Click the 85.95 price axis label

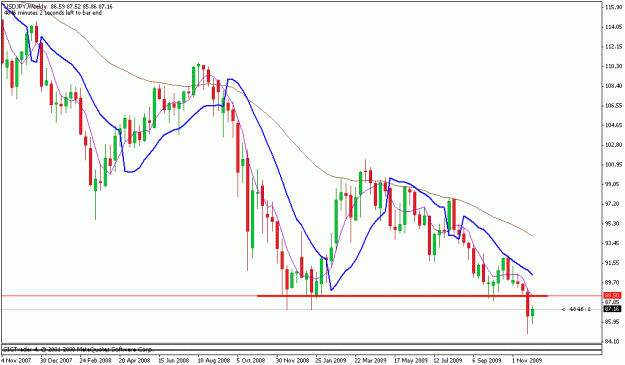click(613, 322)
